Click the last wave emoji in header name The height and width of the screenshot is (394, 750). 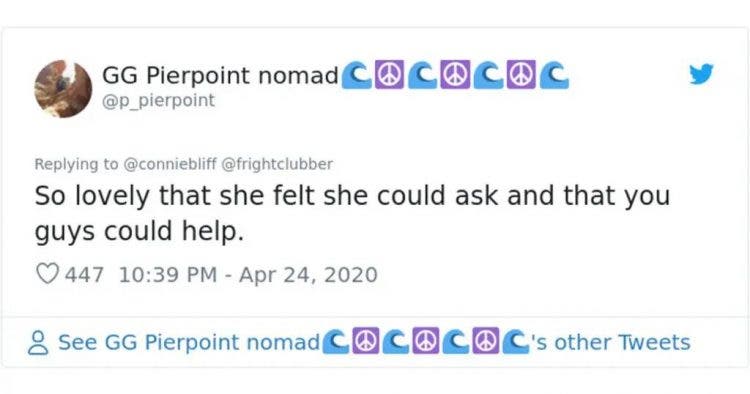[x=554, y=76]
